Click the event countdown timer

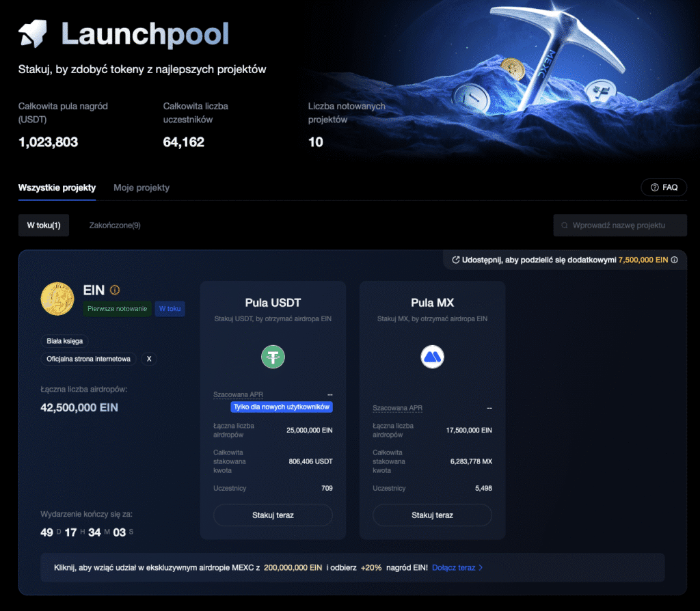coord(87,532)
